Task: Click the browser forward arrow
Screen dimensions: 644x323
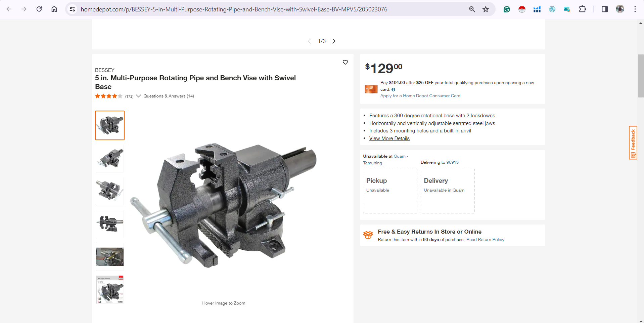Action: (x=24, y=9)
